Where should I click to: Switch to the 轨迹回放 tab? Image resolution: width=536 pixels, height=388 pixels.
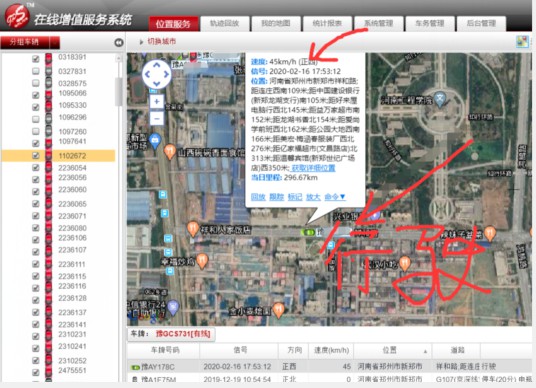point(224,24)
